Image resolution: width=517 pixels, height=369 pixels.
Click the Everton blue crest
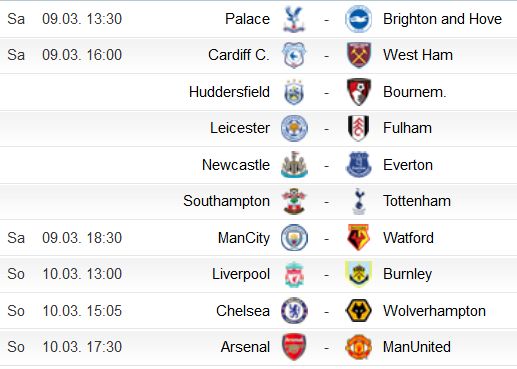(358, 164)
